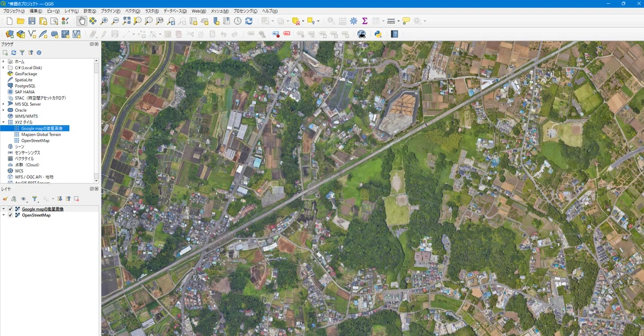The image size is (644, 336).
Task: Open the プラグイン menu
Action: 112,11
